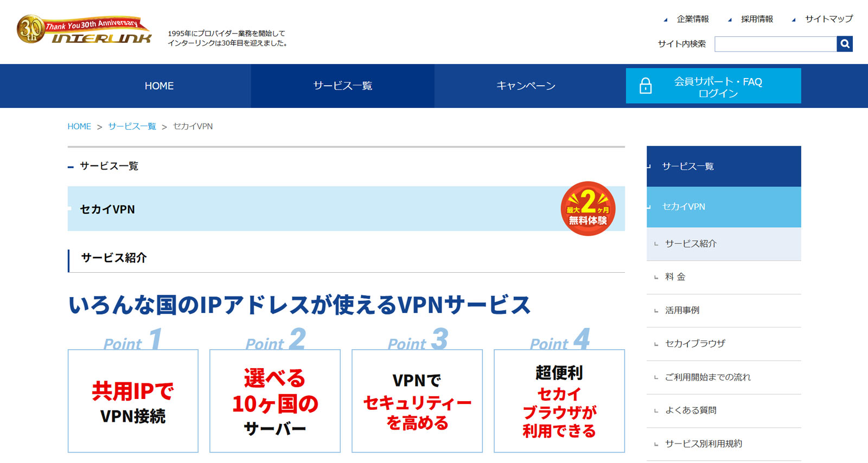Click the search magnifier button

point(845,44)
